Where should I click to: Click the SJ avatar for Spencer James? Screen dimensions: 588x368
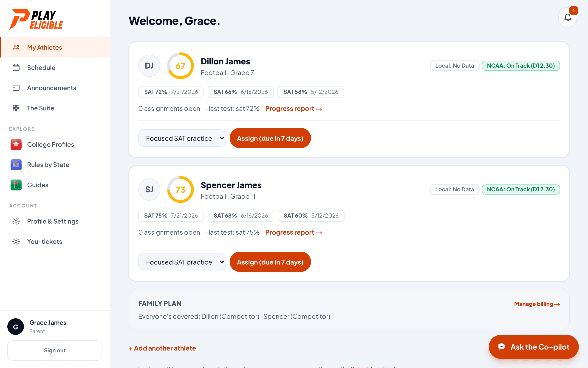pos(149,189)
